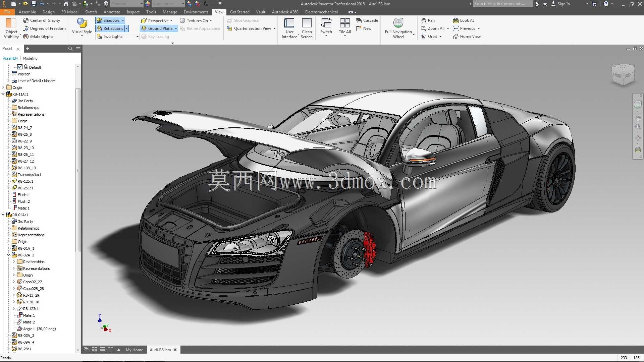Click in Search Help & Commands field
This screenshot has height=362, width=644.
[503, 4]
